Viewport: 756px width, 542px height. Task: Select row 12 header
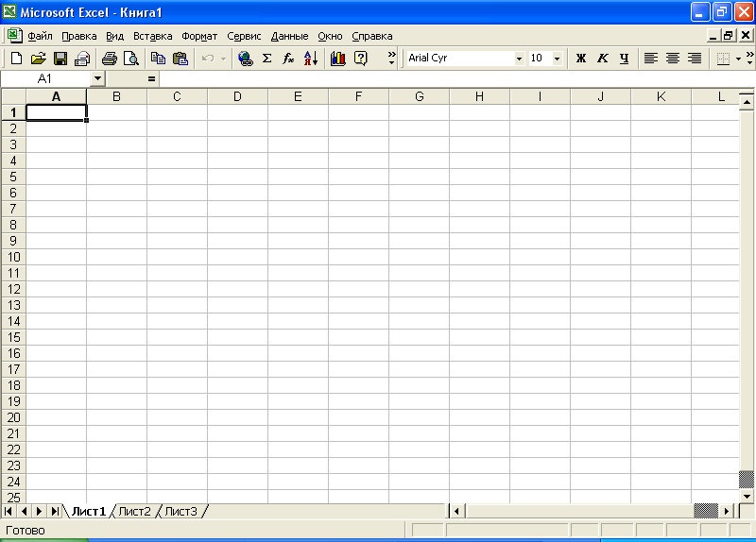point(14,289)
